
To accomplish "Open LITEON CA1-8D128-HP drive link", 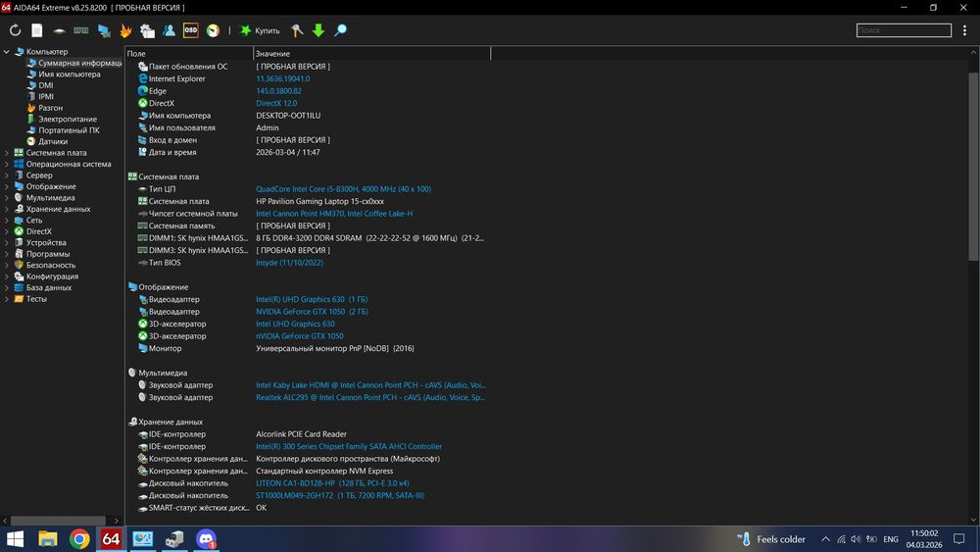I will 332,483.
